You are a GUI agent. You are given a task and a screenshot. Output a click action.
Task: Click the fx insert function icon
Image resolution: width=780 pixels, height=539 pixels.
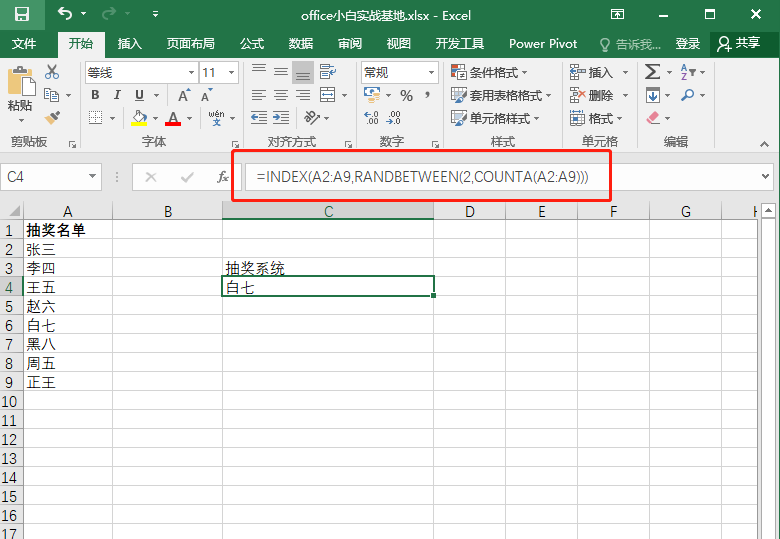click(223, 177)
